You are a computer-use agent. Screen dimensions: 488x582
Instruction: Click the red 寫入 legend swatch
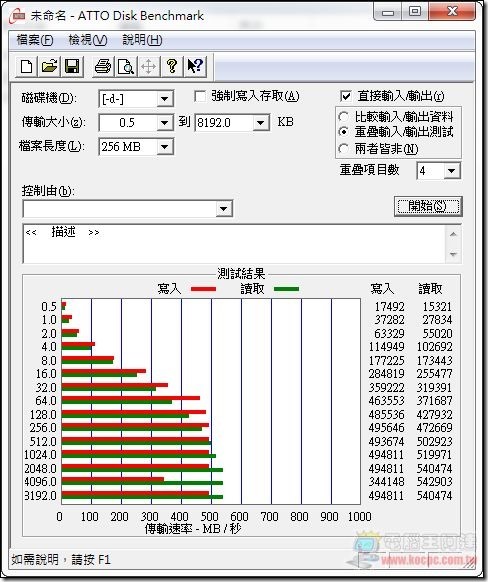tap(203, 289)
